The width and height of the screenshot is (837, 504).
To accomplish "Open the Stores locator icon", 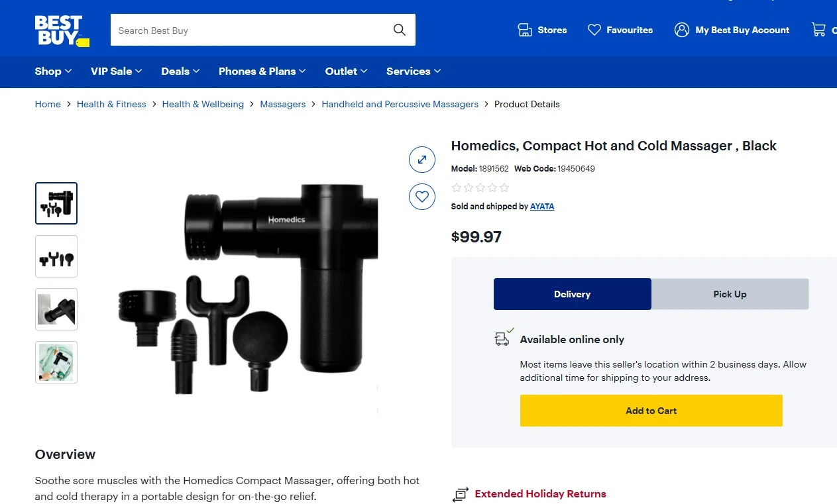I will pos(525,30).
